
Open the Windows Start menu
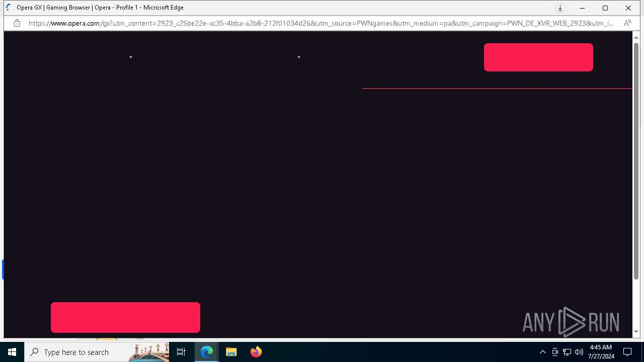12,352
